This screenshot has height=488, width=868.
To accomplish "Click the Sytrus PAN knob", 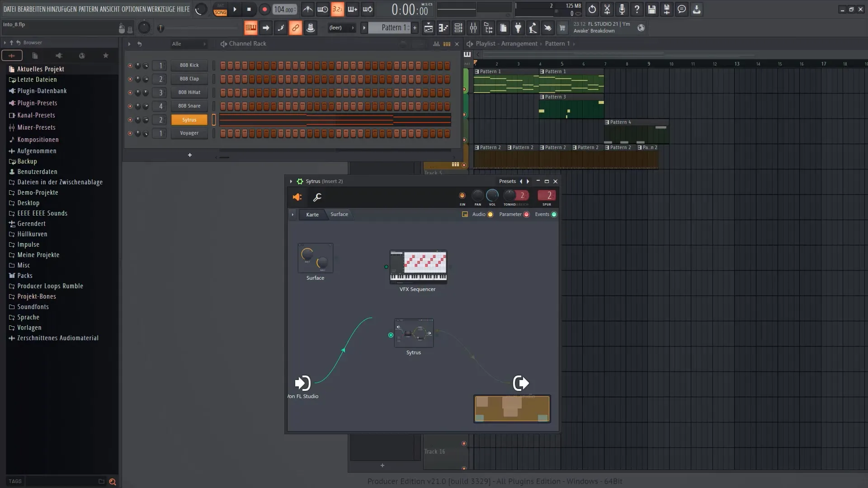I will click(477, 195).
